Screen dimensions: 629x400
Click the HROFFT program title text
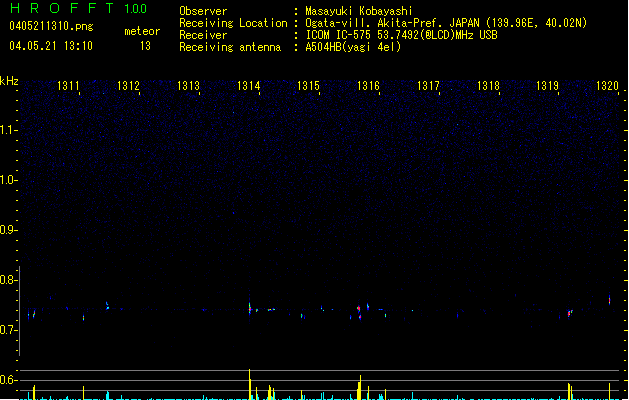(x=61, y=8)
